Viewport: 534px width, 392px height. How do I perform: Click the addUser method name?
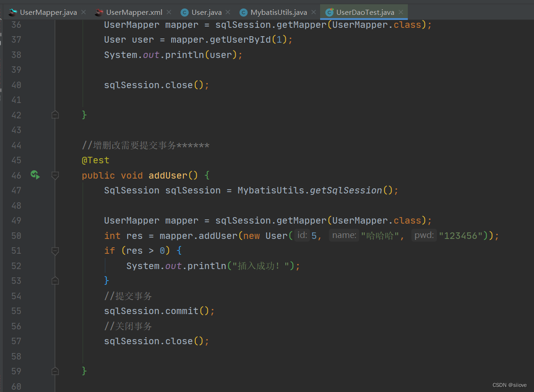(168, 175)
